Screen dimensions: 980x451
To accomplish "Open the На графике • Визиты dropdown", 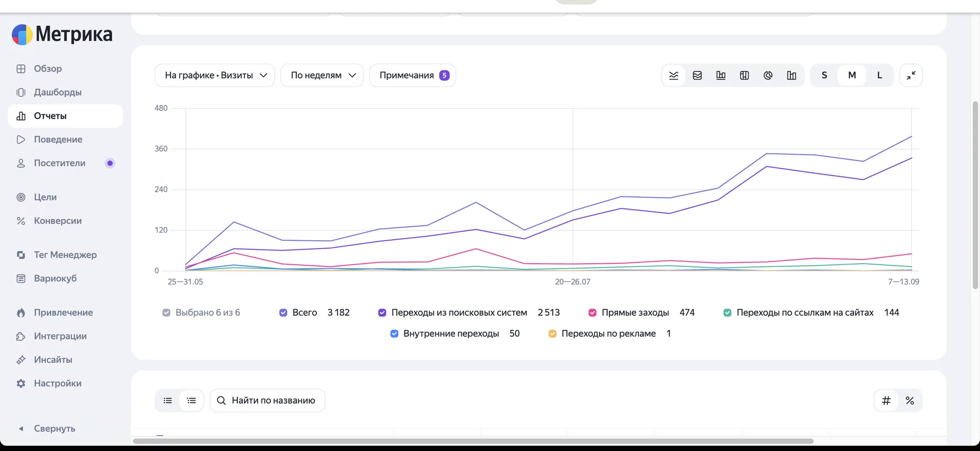I will tap(215, 75).
